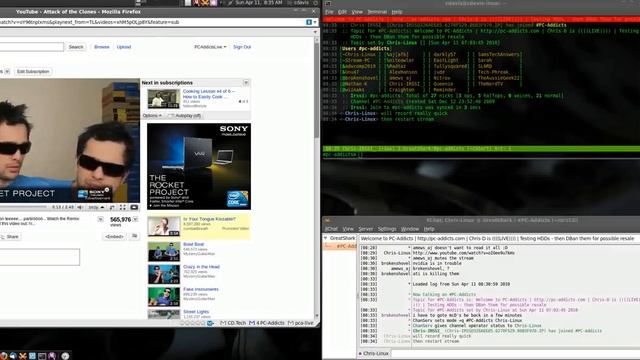Viewport: 640px width, 360px height.
Task: Open the playlist Options dropdown
Action: coord(152,116)
